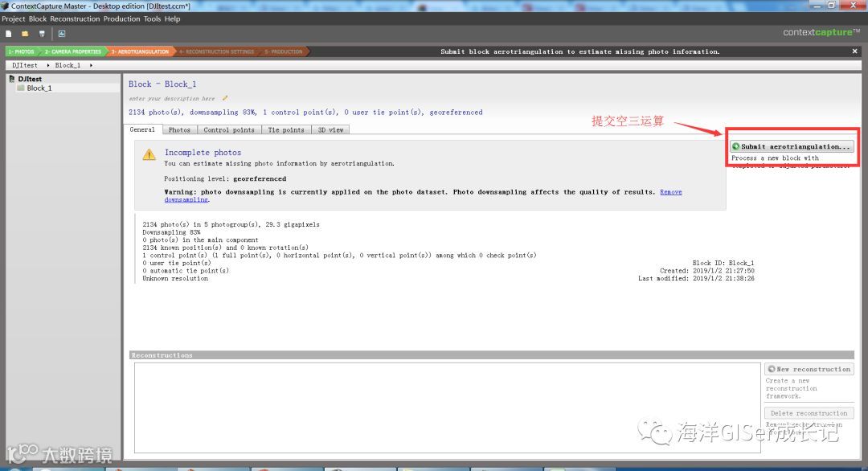Click the pencil icon to edit description
868x471 pixels.
click(225, 98)
